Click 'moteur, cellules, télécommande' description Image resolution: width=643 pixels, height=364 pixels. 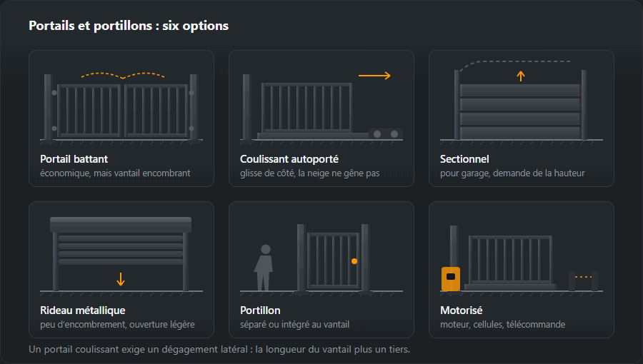tap(503, 325)
